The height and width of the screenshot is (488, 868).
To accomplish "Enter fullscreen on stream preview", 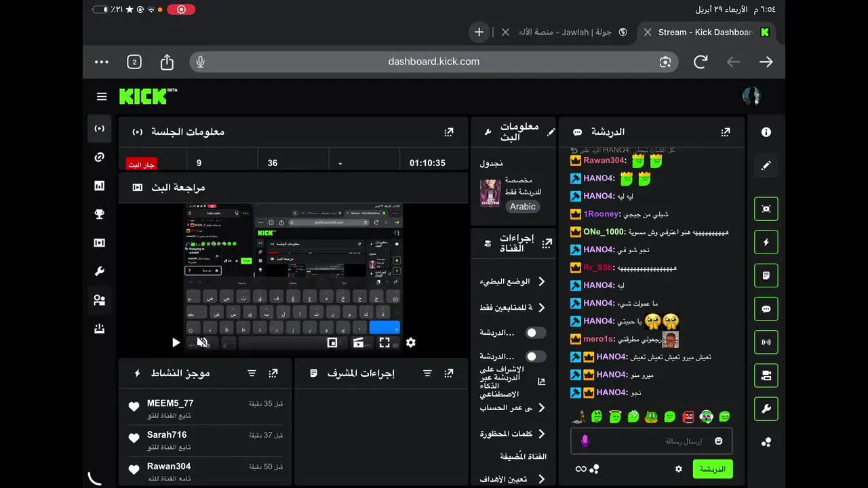I will point(384,343).
